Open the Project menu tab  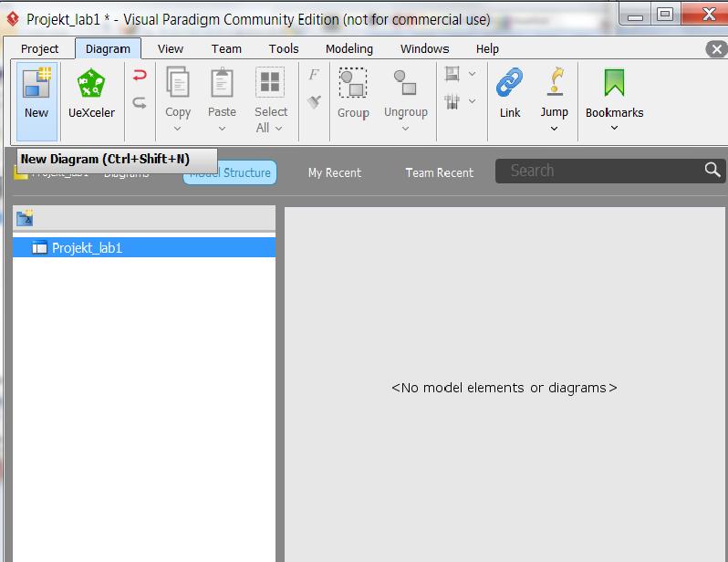coord(39,48)
